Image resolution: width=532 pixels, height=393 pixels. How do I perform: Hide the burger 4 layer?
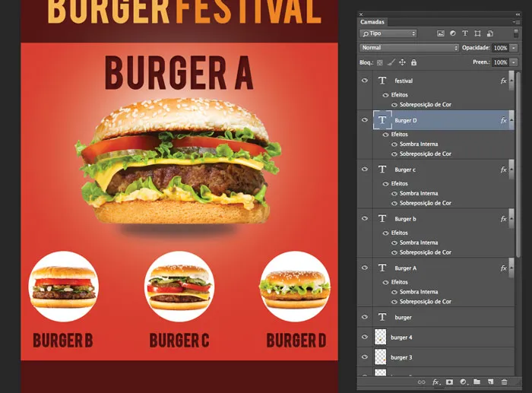(365, 337)
